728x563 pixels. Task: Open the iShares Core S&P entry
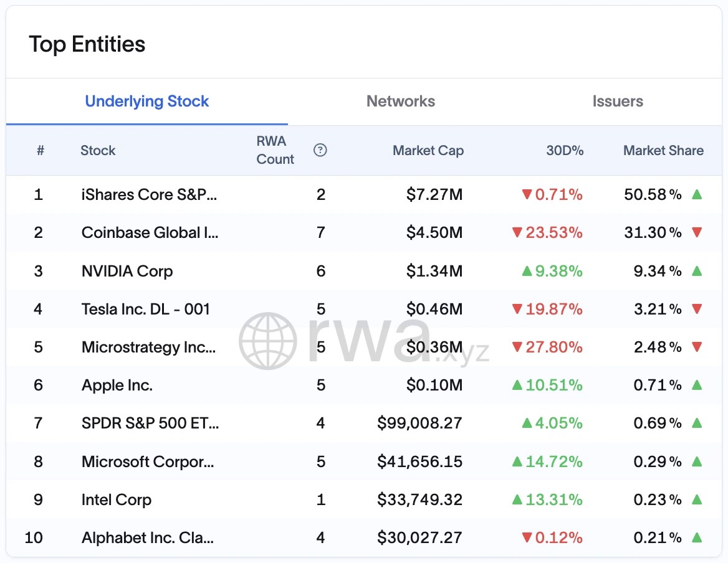(x=150, y=194)
